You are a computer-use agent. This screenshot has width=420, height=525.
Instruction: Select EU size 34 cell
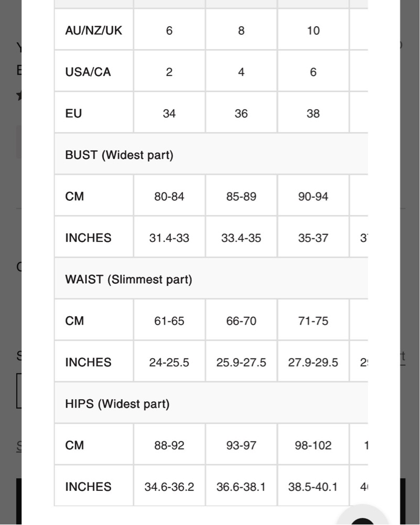pos(169,113)
